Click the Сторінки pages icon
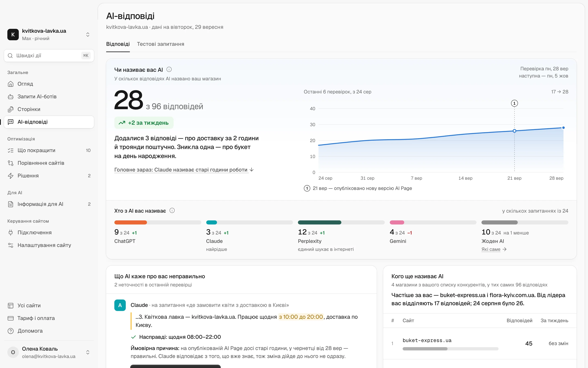This screenshot has height=368, width=588. tap(10, 109)
